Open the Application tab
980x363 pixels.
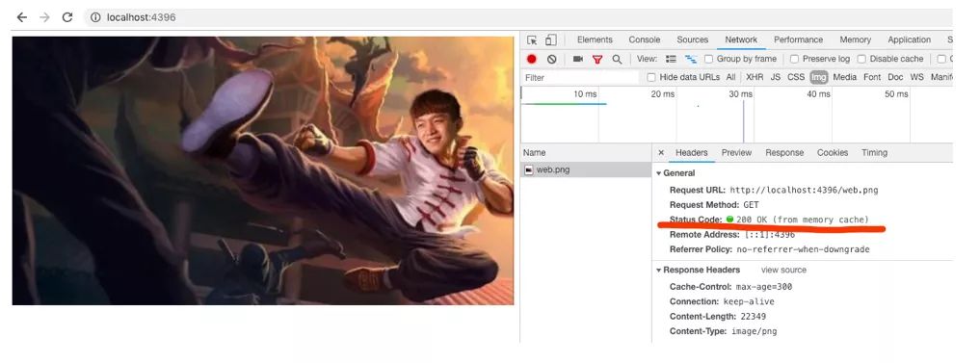(909, 39)
